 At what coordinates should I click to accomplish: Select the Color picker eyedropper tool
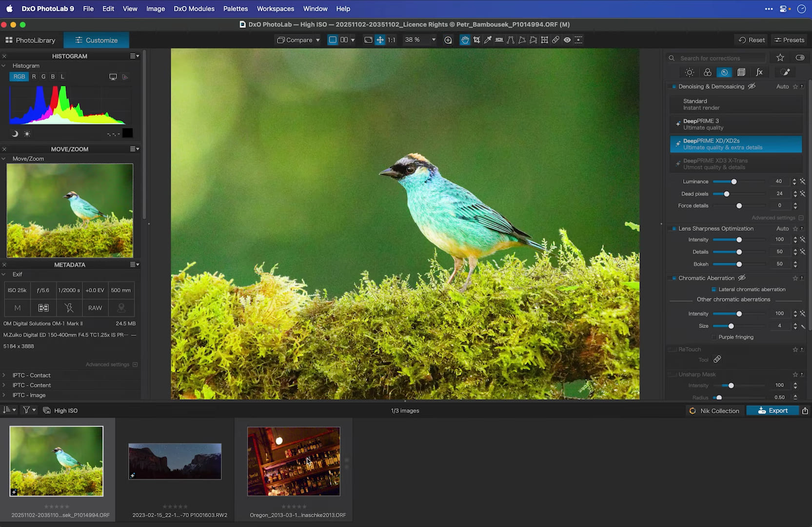click(x=488, y=40)
